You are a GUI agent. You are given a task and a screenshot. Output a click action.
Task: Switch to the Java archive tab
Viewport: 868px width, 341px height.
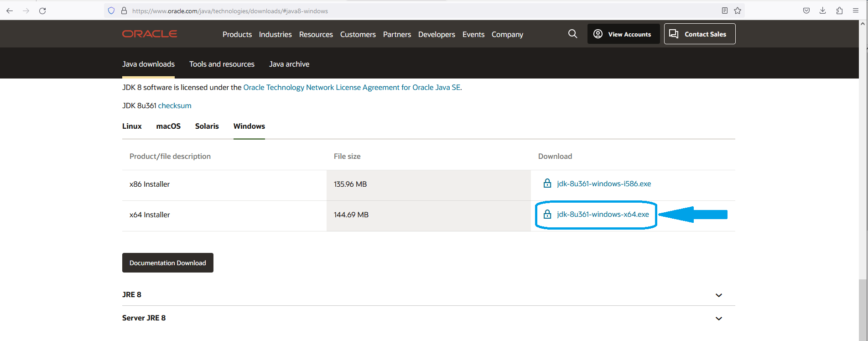289,64
